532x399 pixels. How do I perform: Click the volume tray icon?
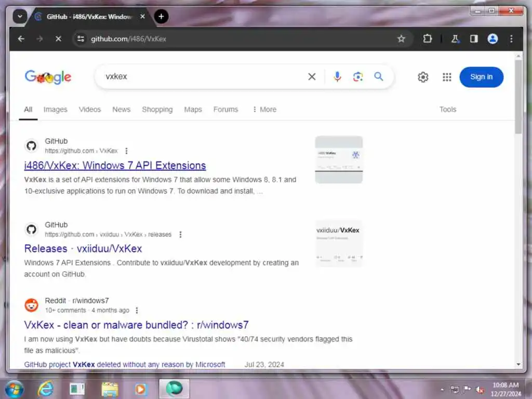(x=480, y=390)
